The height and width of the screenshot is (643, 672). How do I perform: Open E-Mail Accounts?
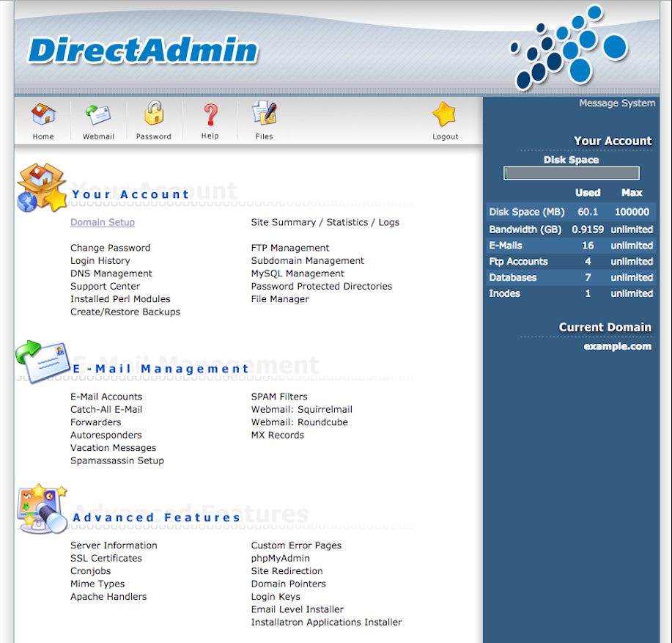coord(106,397)
